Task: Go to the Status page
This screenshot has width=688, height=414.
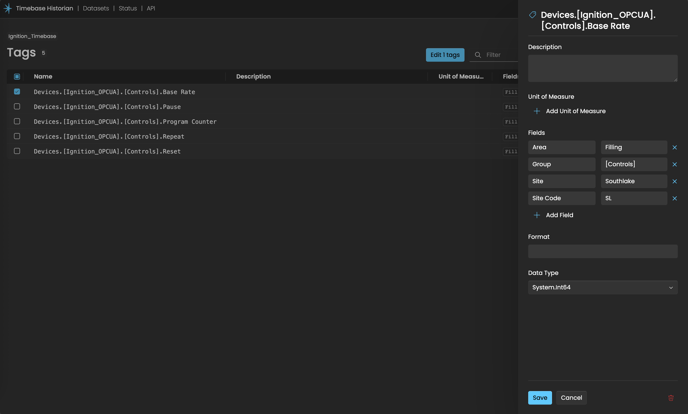Action: tap(128, 8)
